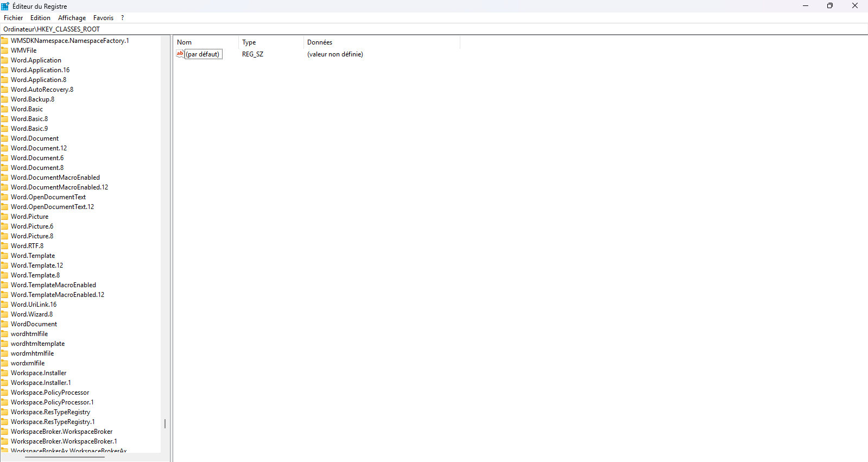Click the Registry Editor icon in title bar

(5, 6)
